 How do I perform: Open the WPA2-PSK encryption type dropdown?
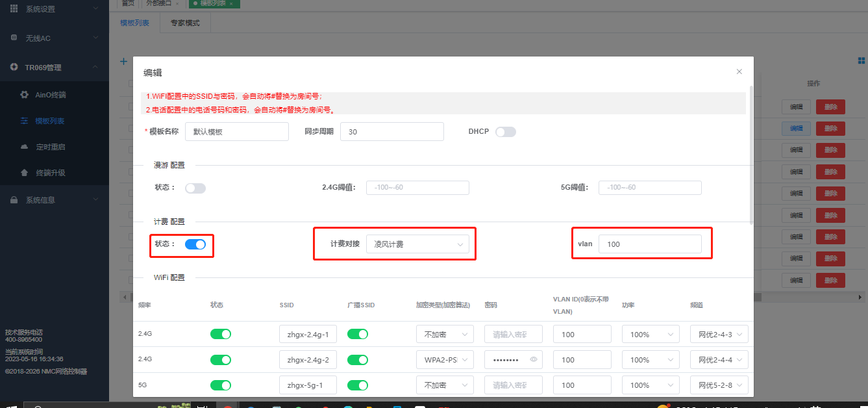tap(445, 360)
